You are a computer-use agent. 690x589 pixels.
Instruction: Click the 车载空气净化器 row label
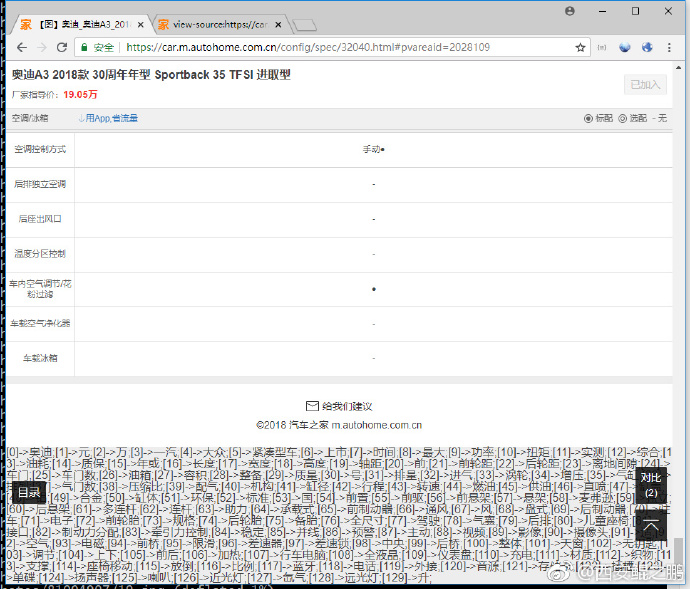coord(40,323)
